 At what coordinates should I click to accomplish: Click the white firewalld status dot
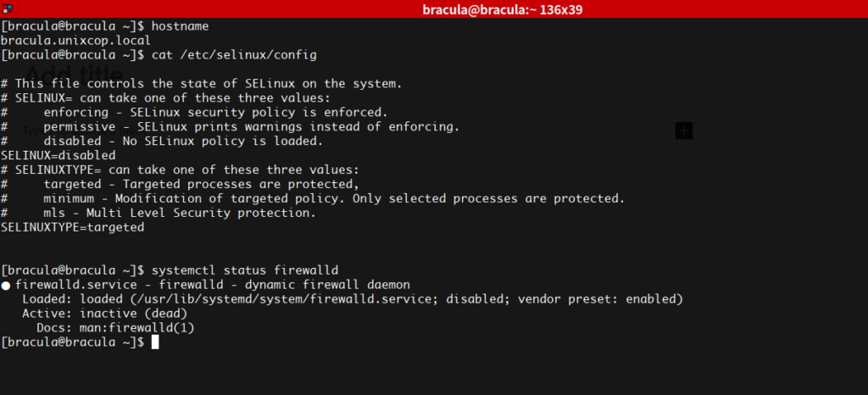[x=6, y=286]
